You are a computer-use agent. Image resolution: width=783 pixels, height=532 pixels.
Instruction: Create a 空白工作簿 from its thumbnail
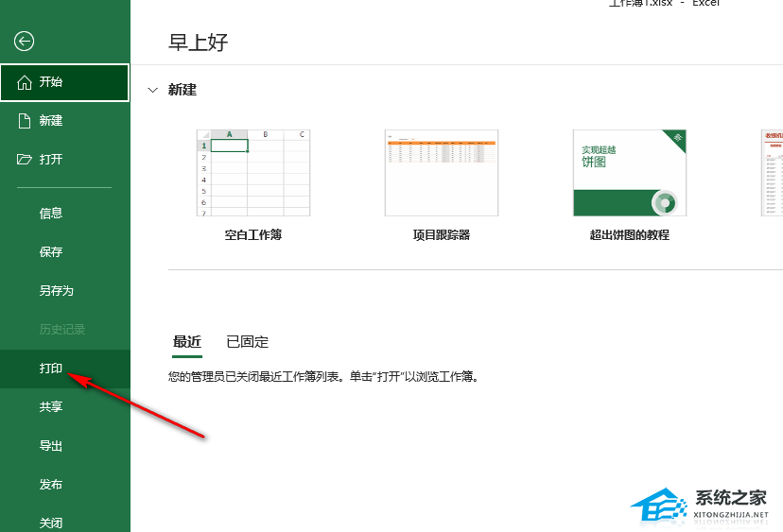pos(253,173)
